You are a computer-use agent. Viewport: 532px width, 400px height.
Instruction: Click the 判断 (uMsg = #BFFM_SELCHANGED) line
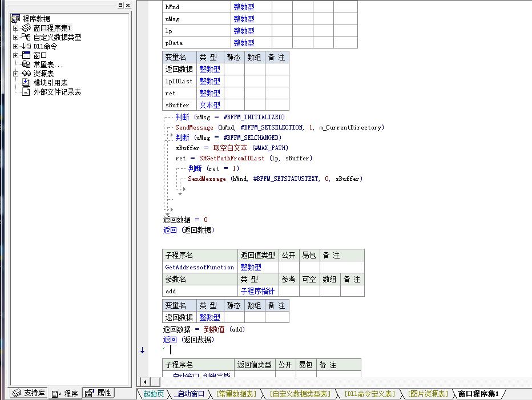228,138
